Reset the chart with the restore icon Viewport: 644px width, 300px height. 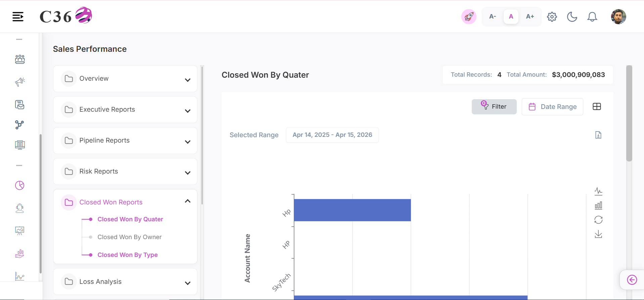coord(598,220)
